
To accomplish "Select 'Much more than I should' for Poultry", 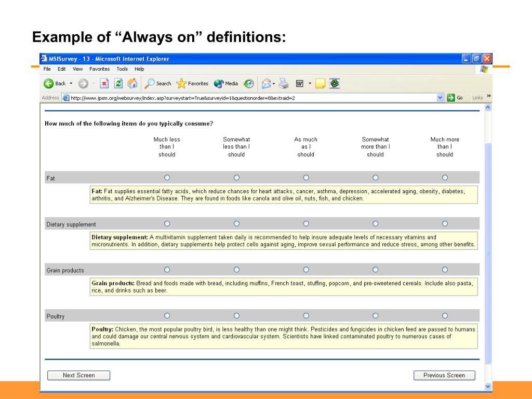I will tap(445, 315).
